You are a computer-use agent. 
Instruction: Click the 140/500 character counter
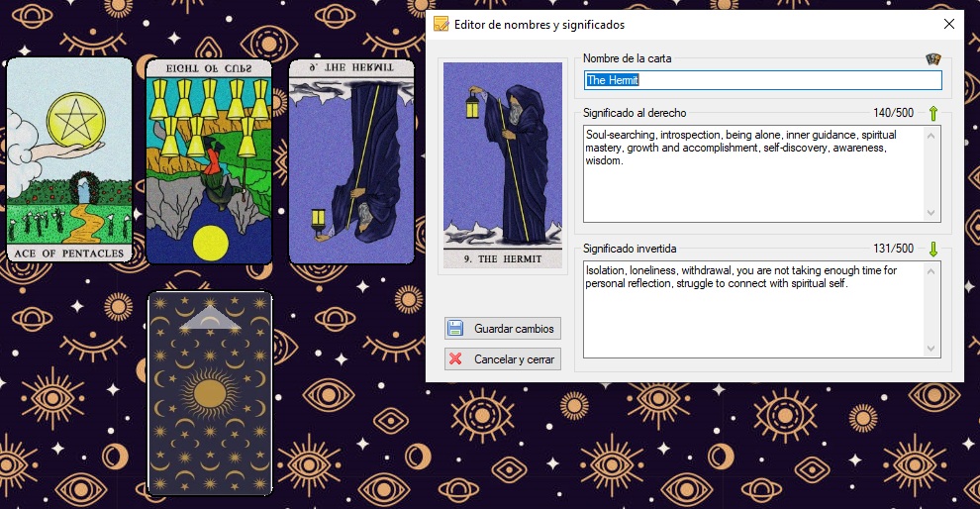tap(893, 113)
